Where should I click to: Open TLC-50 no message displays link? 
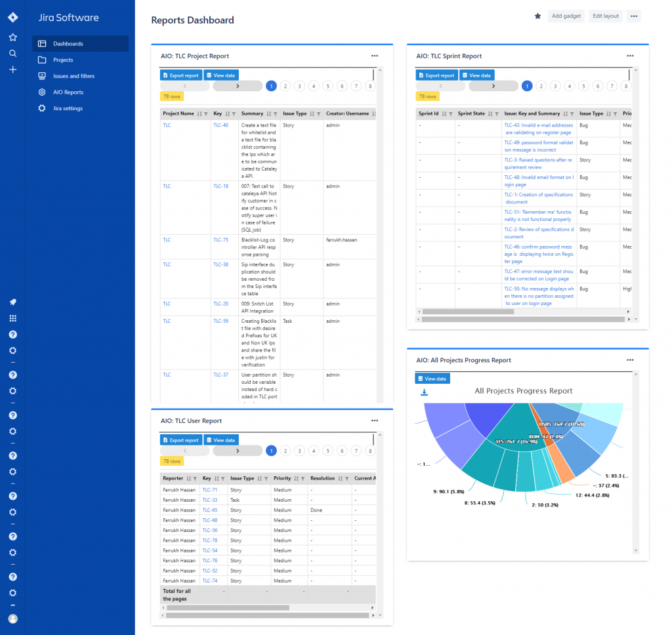pyautogui.click(x=539, y=296)
